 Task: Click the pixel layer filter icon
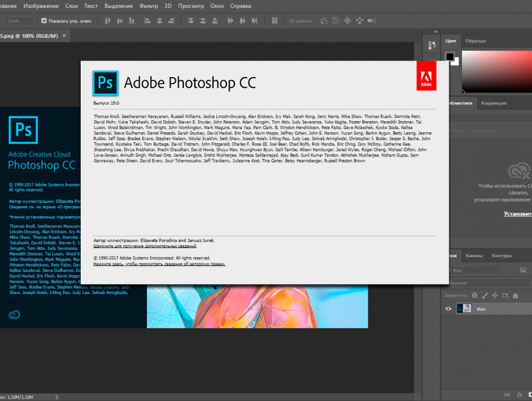coord(523,270)
